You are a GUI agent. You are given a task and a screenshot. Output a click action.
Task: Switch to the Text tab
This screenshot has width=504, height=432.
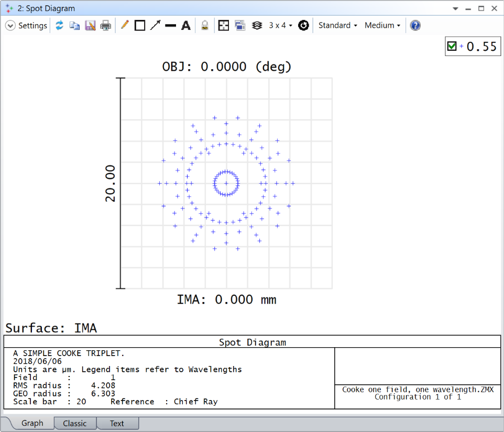[x=117, y=423]
